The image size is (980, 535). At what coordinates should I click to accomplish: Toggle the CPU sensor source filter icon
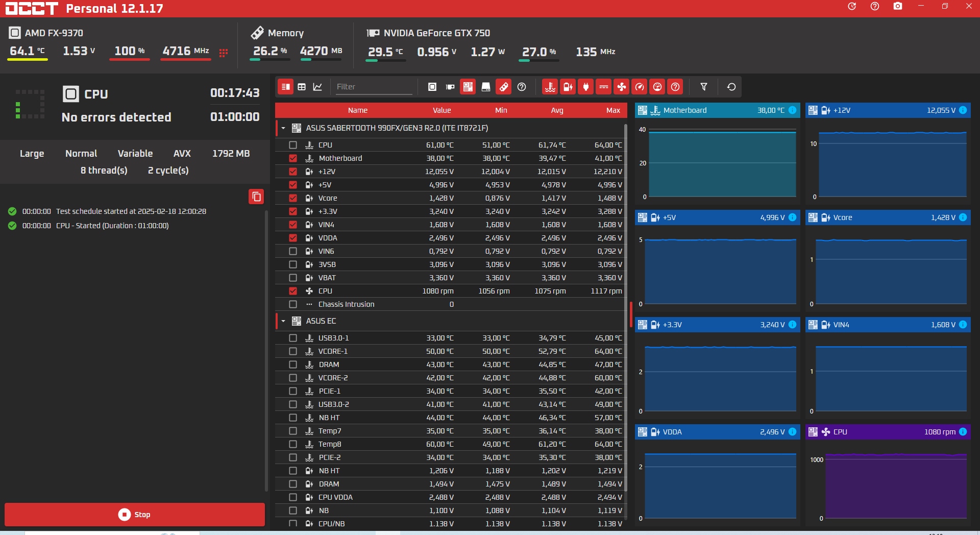[x=432, y=87]
